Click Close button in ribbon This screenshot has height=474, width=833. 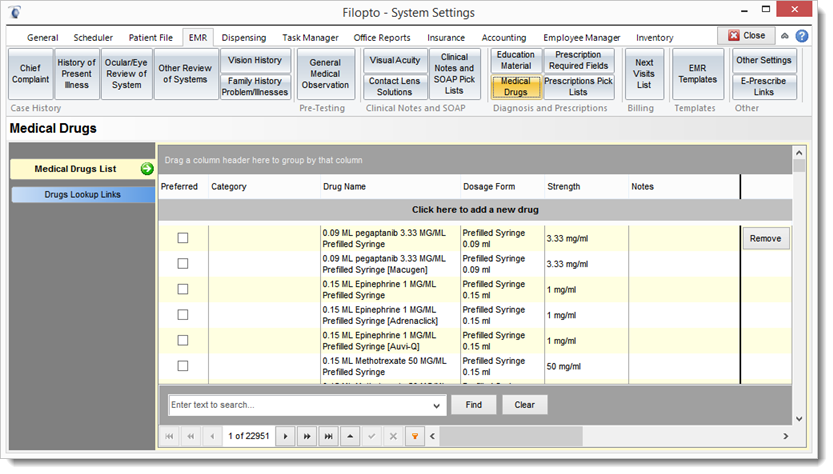coord(746,36)
